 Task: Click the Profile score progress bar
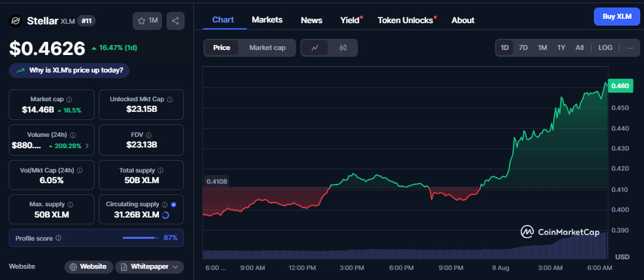(140, 238)
